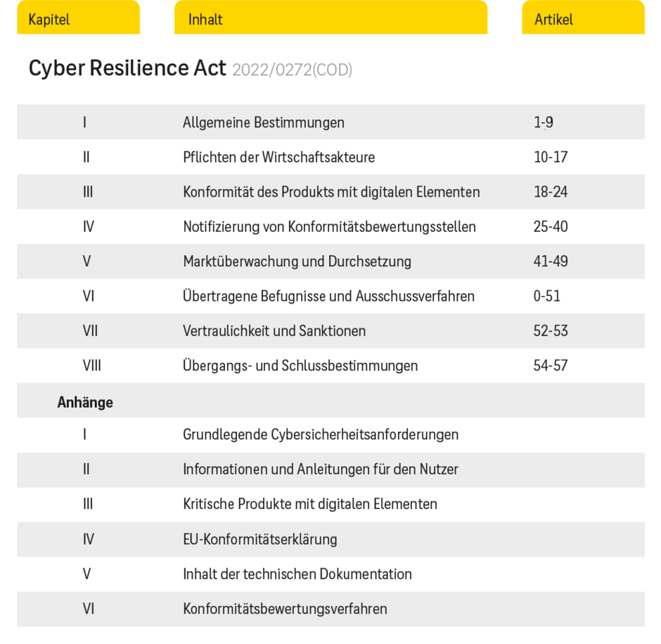Select the Inhalt column header
The height and width of the screenshot is (644, 661).
[205, 19]
